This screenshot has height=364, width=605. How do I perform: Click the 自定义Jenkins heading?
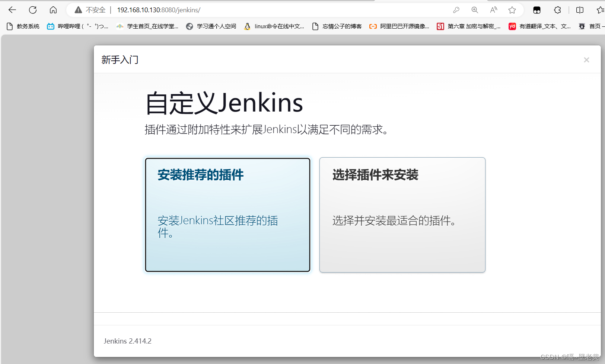click(224, 103)
